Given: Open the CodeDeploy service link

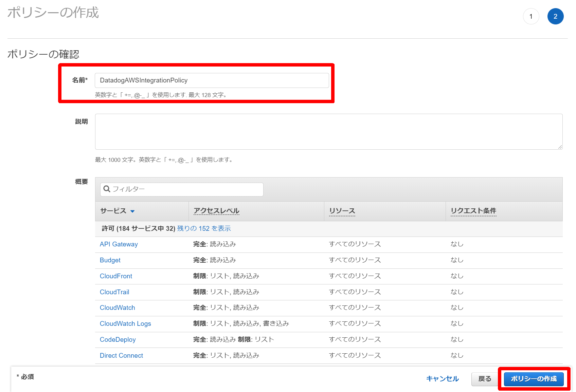Looking at the screenshot, I should pyautogui.click(x=118, y=340).
